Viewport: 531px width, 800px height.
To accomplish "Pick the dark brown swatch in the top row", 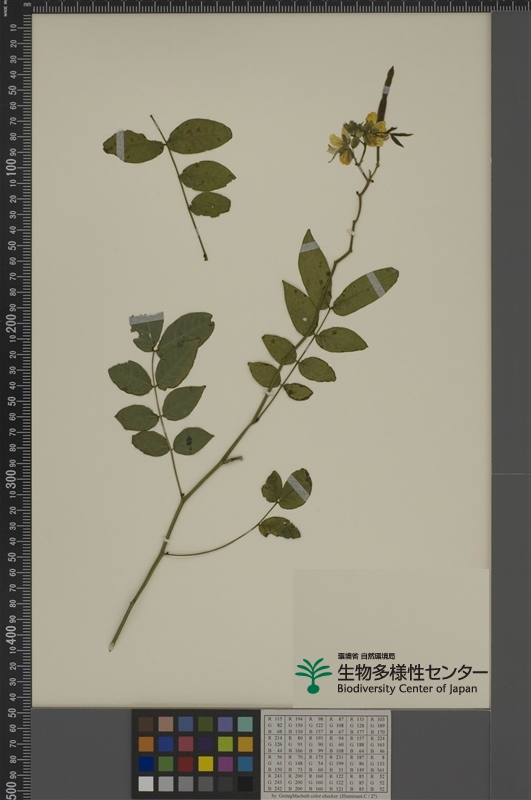I will [x=146, y=724].
